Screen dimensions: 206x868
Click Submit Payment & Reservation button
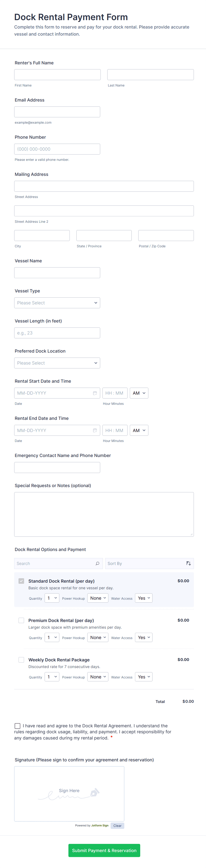[x=104, y=851]
